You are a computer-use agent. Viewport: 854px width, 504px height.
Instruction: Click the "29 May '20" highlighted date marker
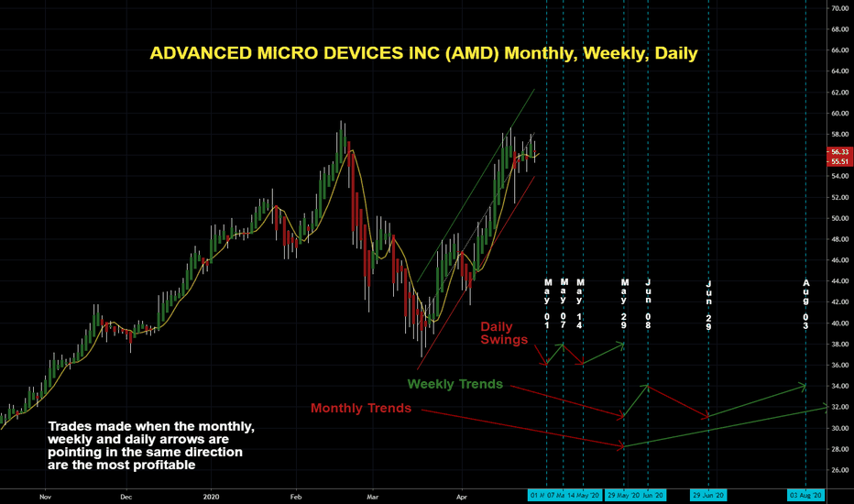click(x=624, y=495)
